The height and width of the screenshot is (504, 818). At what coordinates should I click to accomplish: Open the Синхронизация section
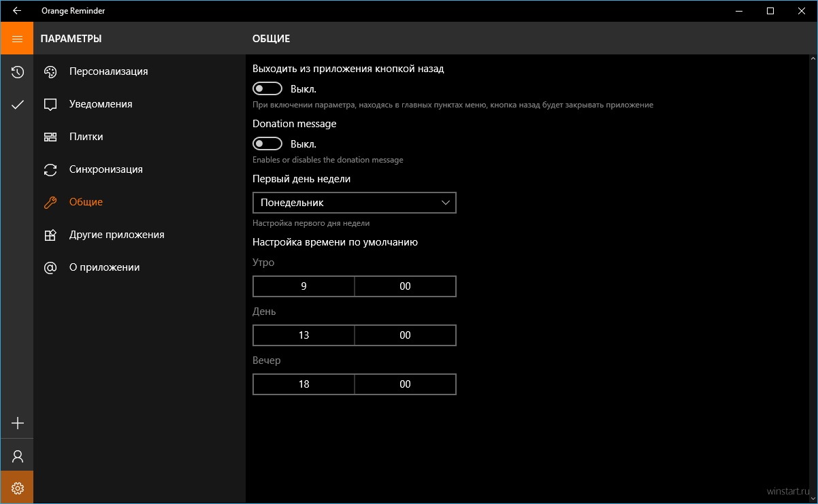140,169
